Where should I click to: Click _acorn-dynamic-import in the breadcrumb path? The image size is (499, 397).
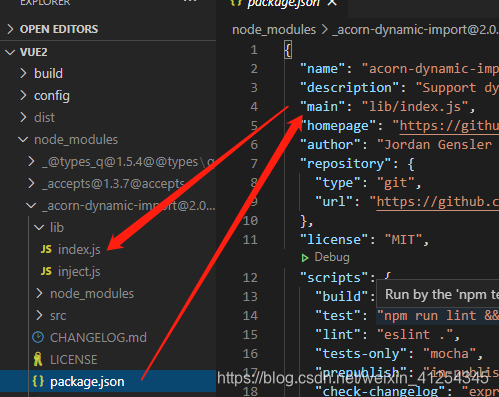[x=415, y=30]
